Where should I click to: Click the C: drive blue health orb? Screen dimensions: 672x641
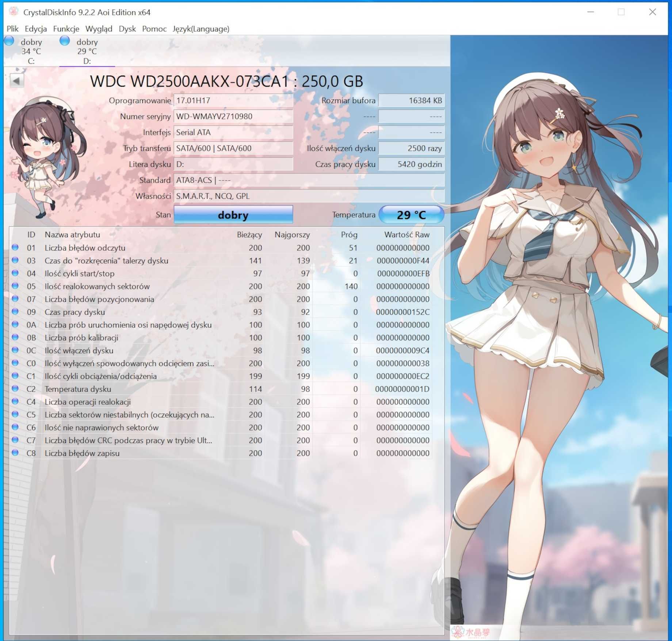(x=9, y=41)
